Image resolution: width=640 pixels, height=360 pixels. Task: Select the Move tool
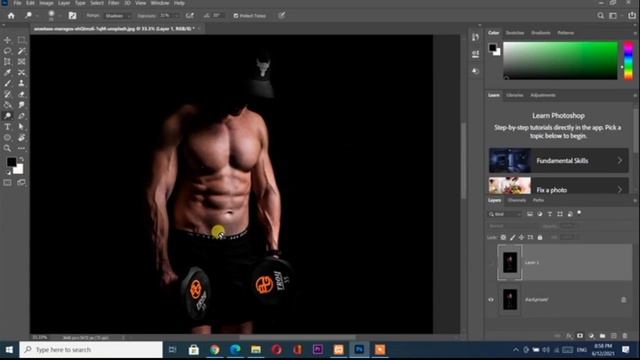[x=7, y=40]
